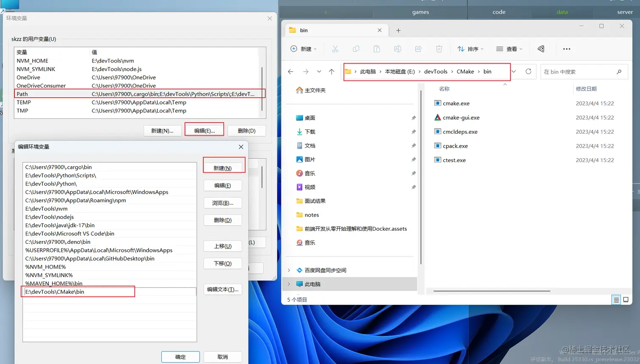
Task: Move entry up with 上移(U)
Action: click(223, 246)
